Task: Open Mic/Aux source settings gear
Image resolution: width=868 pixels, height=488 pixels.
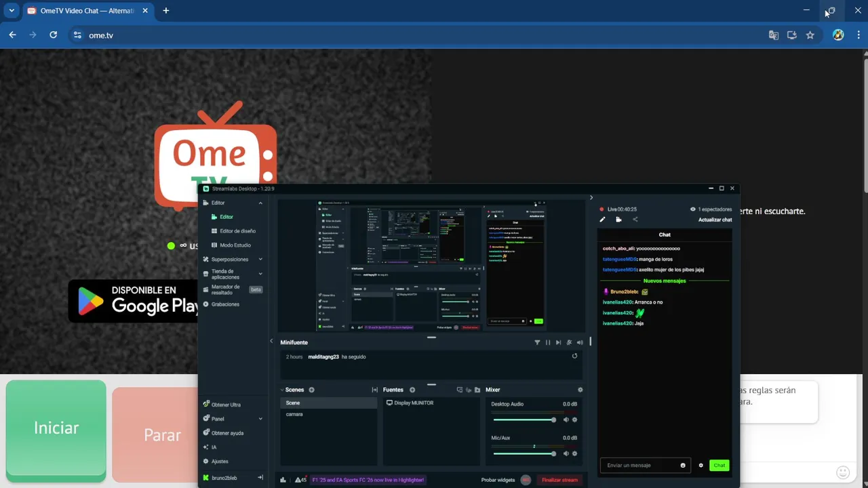Action: [x=574, y=453]
